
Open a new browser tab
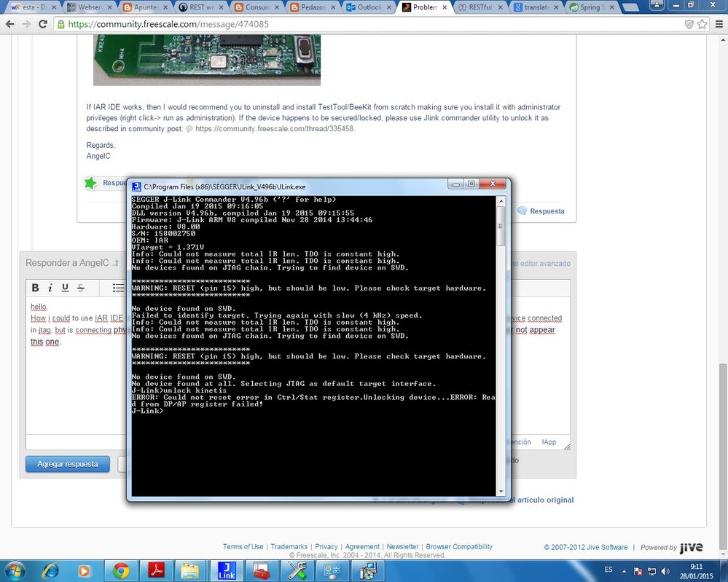tap(630, 7)
